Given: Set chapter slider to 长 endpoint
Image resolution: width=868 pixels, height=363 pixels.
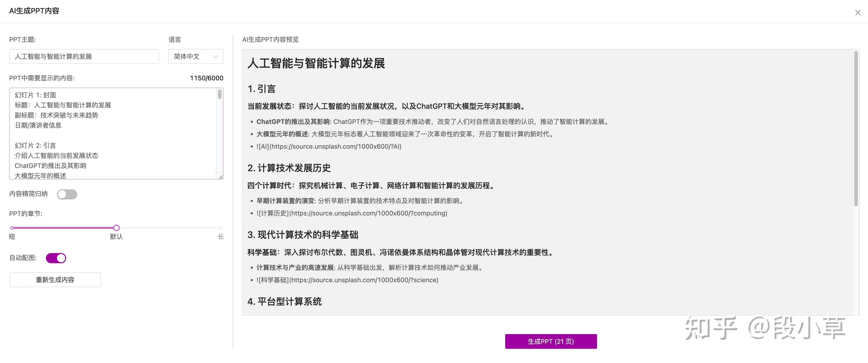Looking at the screenshot, I should tap(220, 228).
